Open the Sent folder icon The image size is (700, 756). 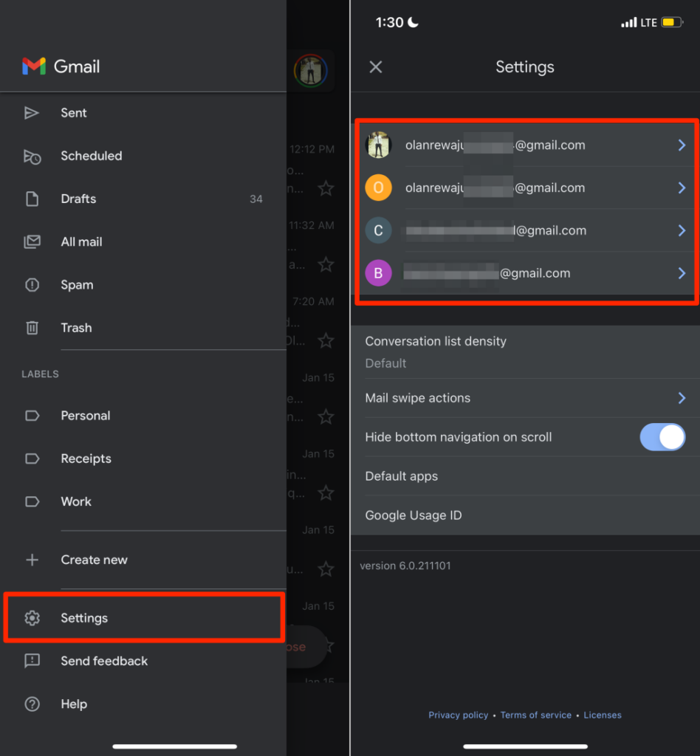point(32,112)
